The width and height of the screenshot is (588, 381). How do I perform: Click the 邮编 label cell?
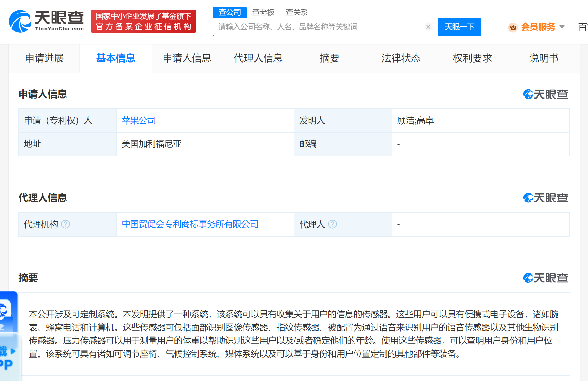point(343,144)
